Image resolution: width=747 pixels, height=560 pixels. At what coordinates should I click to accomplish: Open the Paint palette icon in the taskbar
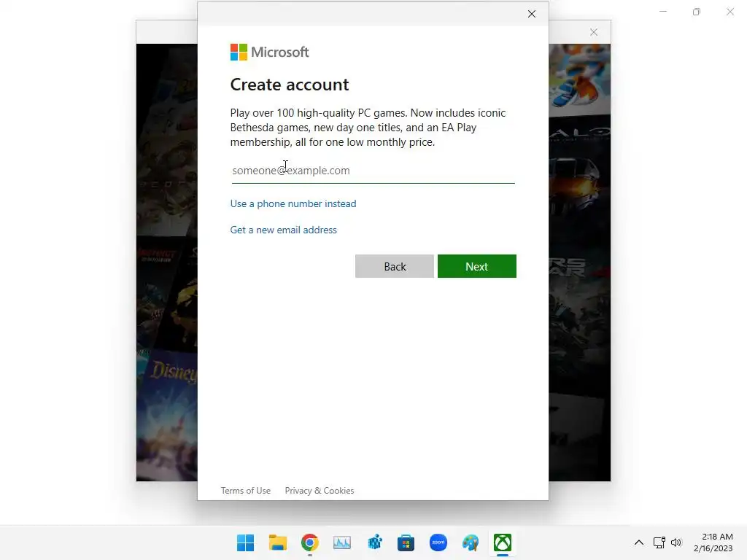coord(471,542)
